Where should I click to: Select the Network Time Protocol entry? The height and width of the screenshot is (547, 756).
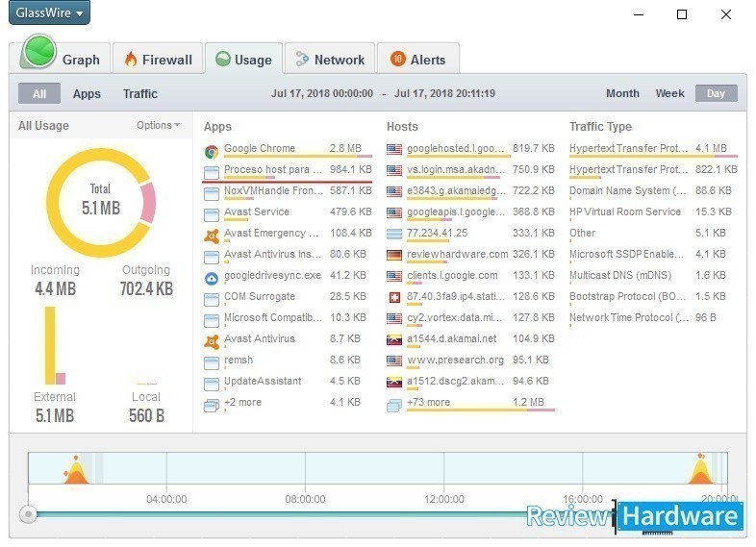(653, 319)
